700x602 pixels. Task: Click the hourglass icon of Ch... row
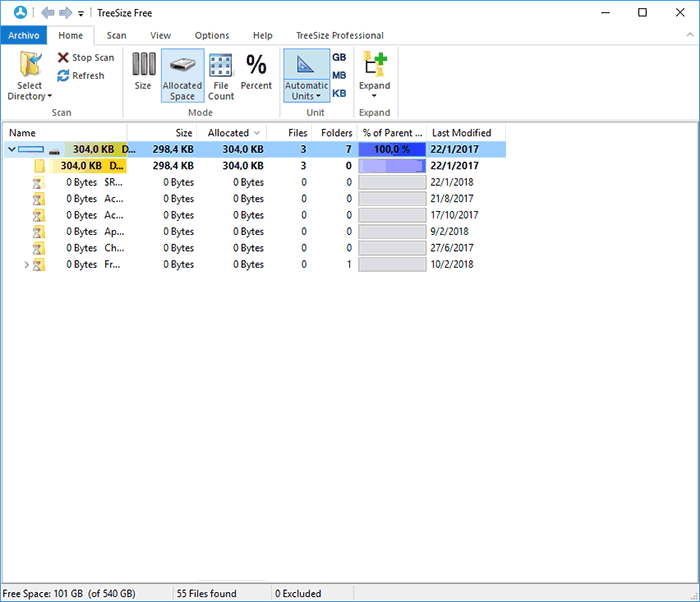[39, 248]
